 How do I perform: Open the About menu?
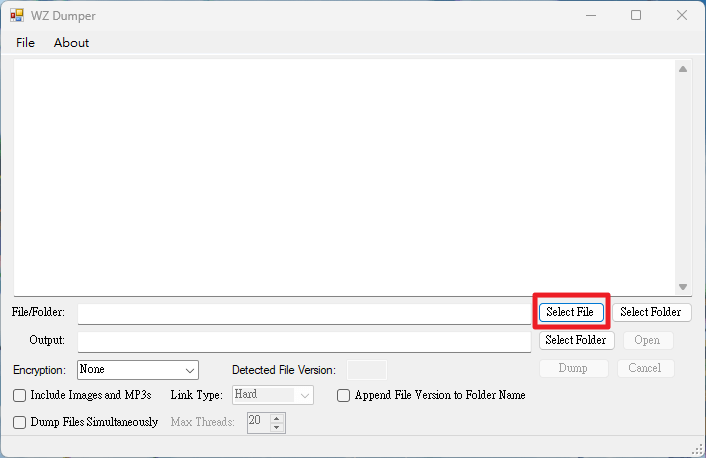pos(71,43)
